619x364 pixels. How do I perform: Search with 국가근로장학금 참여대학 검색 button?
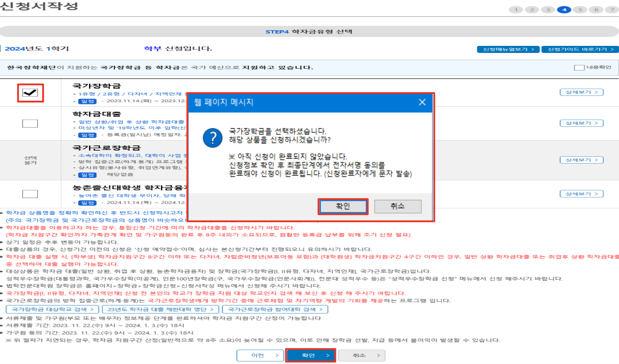point(274,309)
